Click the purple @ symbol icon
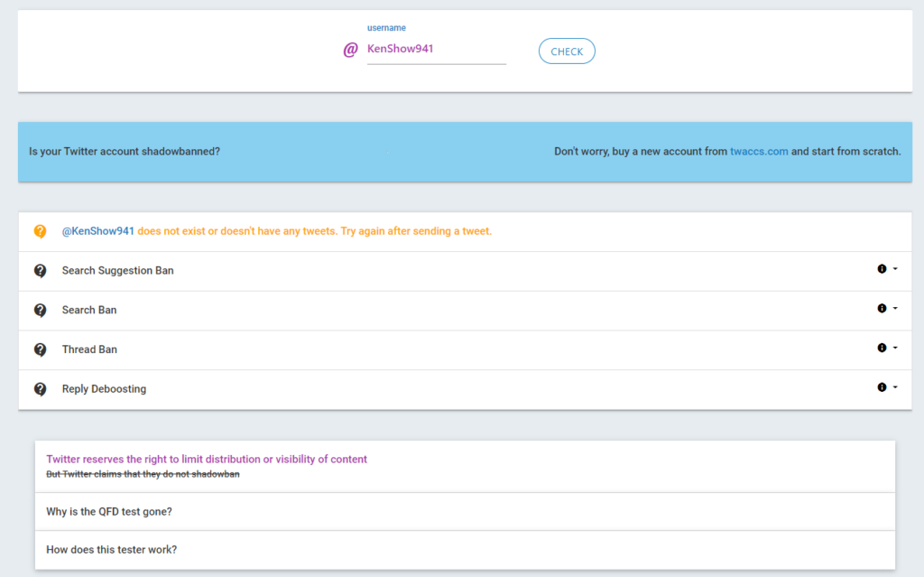 click(351, 50)
